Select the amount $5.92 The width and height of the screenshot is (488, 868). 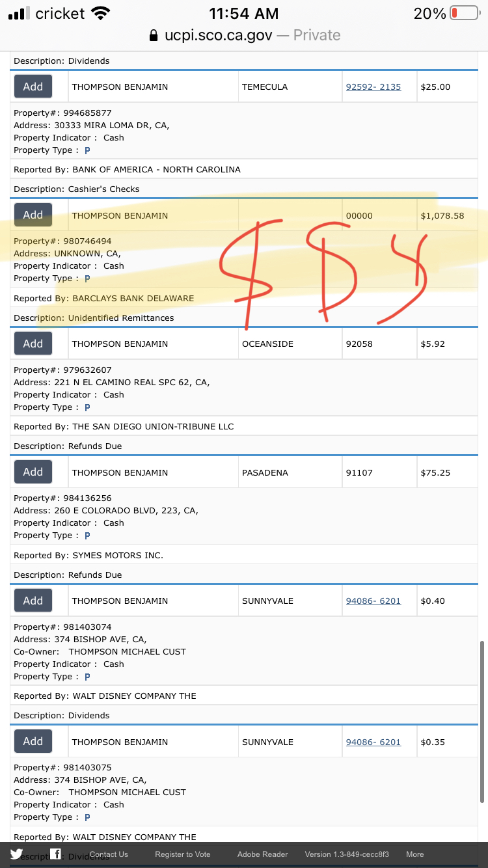[x=433, y=344]
